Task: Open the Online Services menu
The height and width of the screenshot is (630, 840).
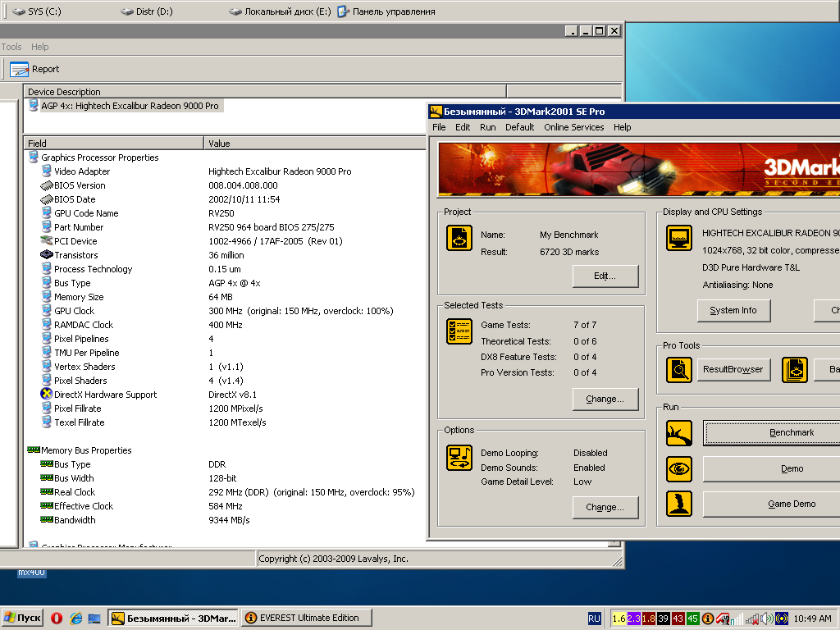Action: pyautogui.click(x=573, y=127)
